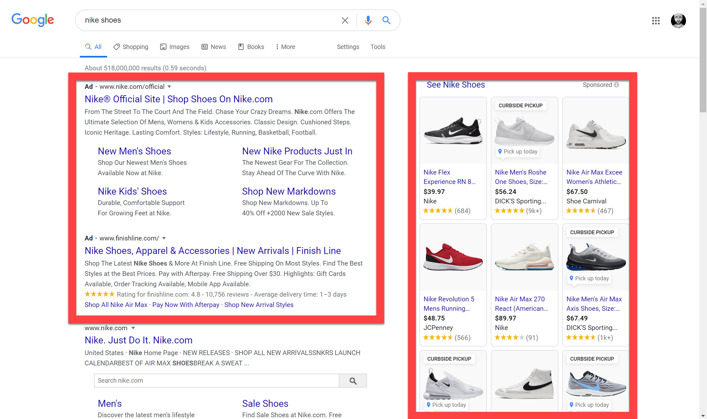Click Shop New Arrival Styles link
This screenshot has height=419, width=707.
coord(259,305)
